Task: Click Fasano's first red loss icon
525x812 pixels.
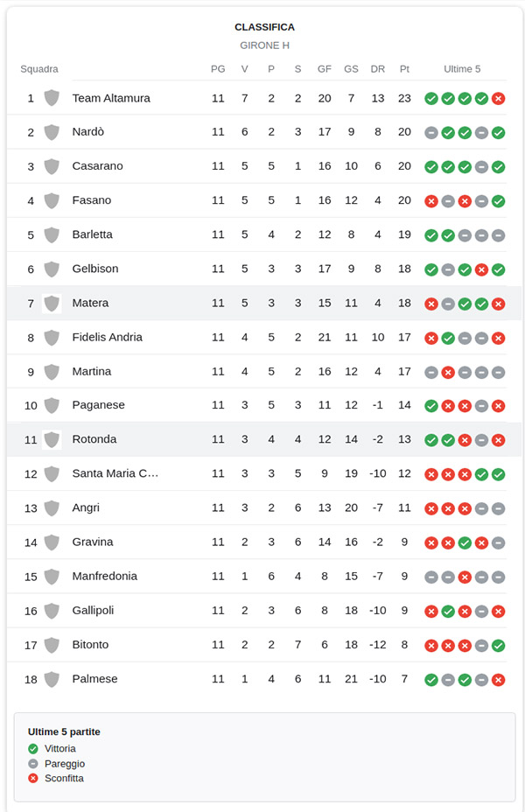Action: pos(431,201)
